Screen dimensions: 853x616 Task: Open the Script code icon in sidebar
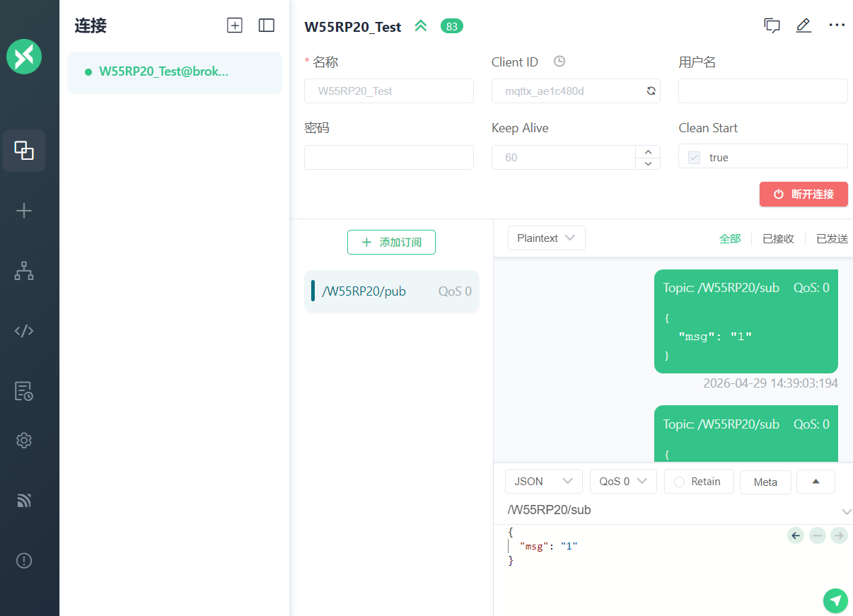pyautogui.click(x=24, y=331)
